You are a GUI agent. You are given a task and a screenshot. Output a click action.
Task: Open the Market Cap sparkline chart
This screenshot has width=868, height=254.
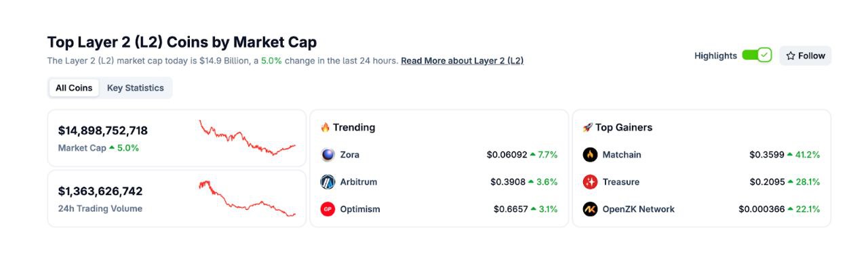click(x=247, y=138)
